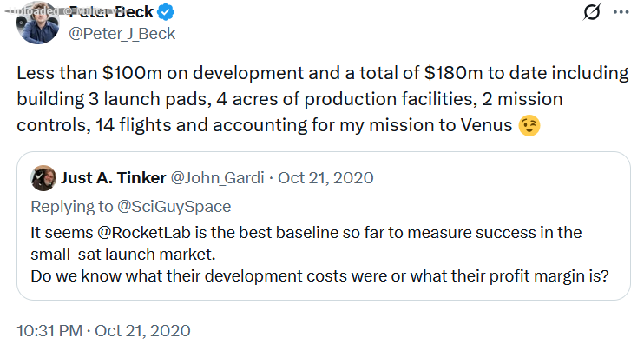
Task: Open the @Peter_J_Beck handle link
Action: (122, 34)
